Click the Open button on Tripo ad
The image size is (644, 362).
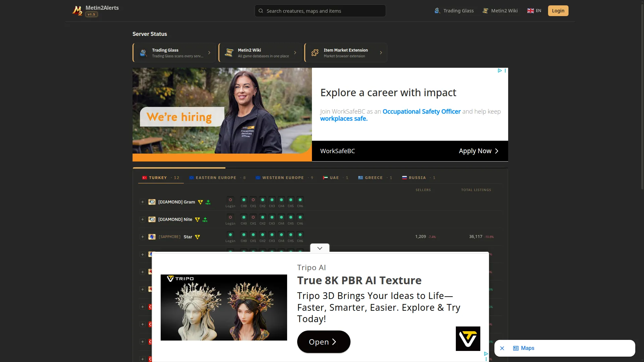tap(324, 342)
